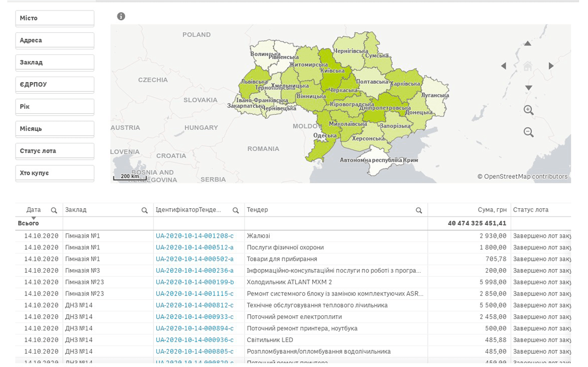
Task: Pan the map down using the arrow
Action: tap(527, 88)
